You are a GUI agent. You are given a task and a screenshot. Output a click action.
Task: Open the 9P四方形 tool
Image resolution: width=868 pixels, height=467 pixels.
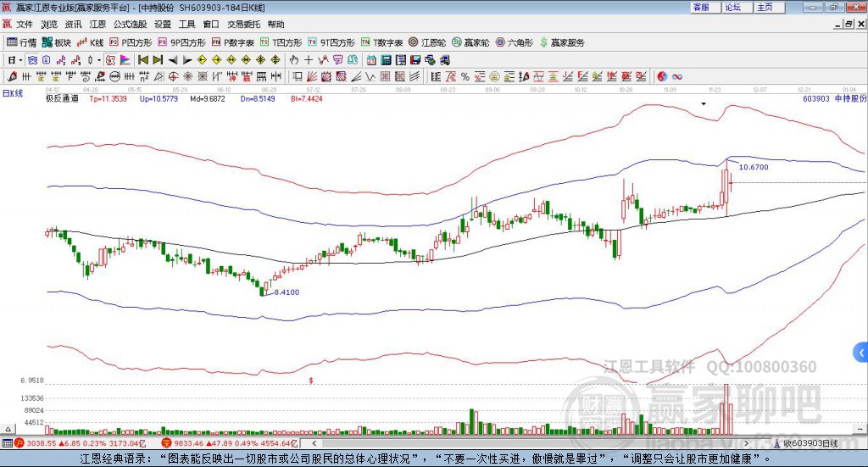181,42
